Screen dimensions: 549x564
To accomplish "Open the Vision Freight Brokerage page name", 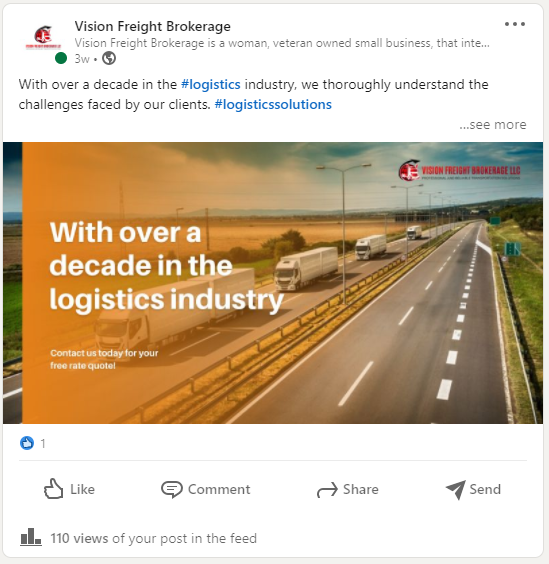I will (x=153, y=26).
